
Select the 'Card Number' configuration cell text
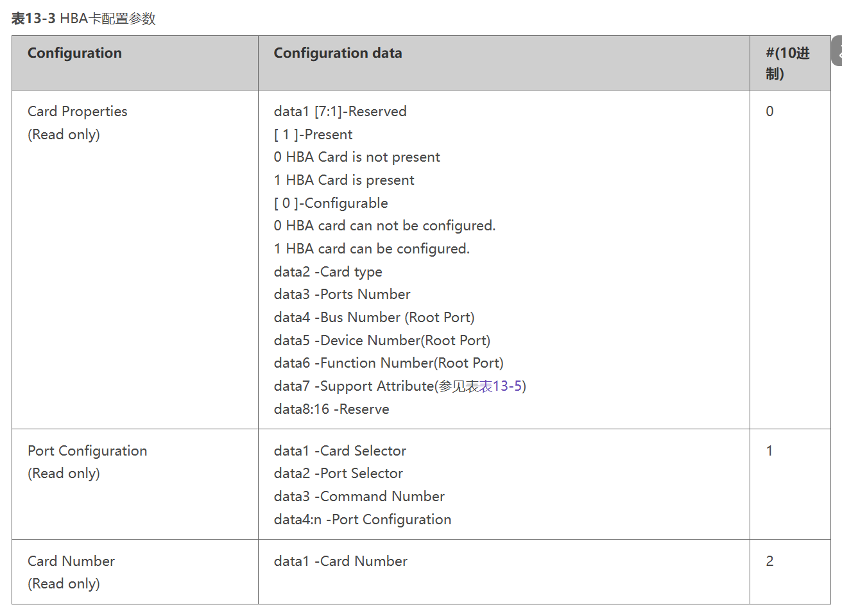pyautogui.click(x=71, y=561)
